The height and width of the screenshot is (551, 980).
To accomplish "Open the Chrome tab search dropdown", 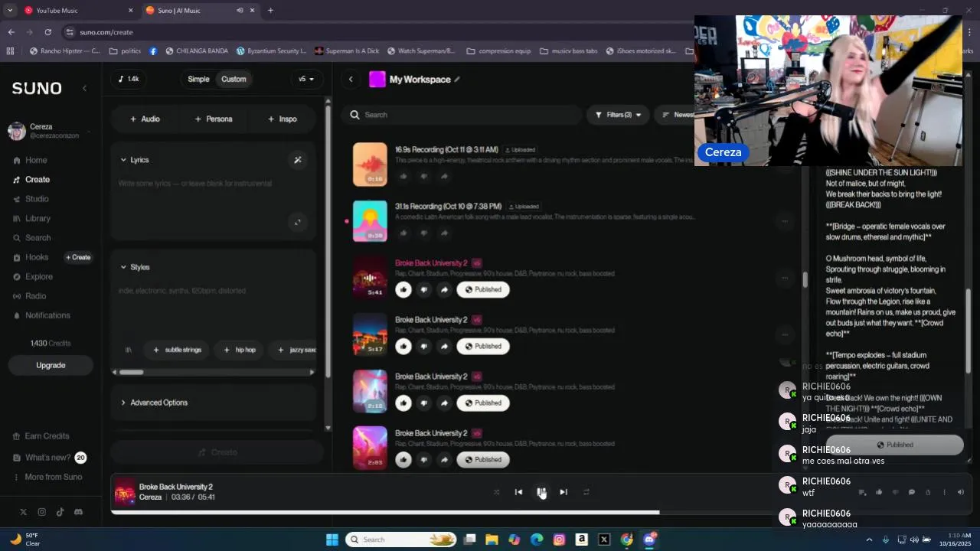I will 10,10.
